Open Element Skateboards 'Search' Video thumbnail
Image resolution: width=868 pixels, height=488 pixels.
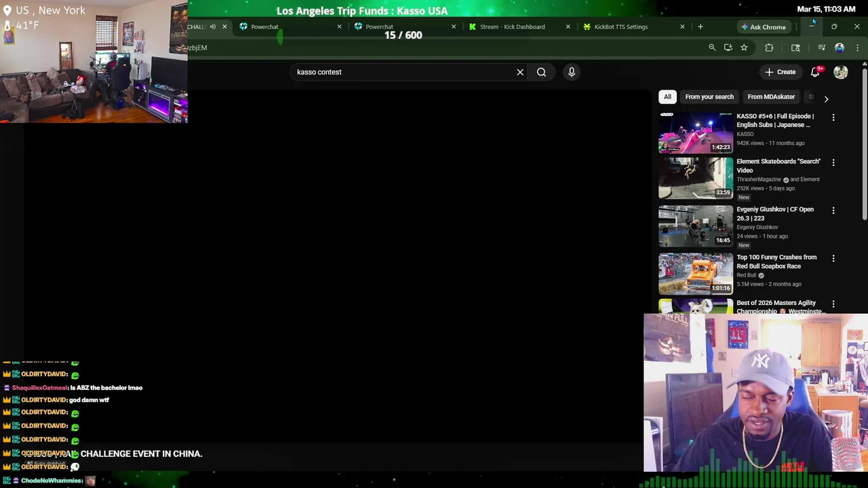[x=696, y=178]
